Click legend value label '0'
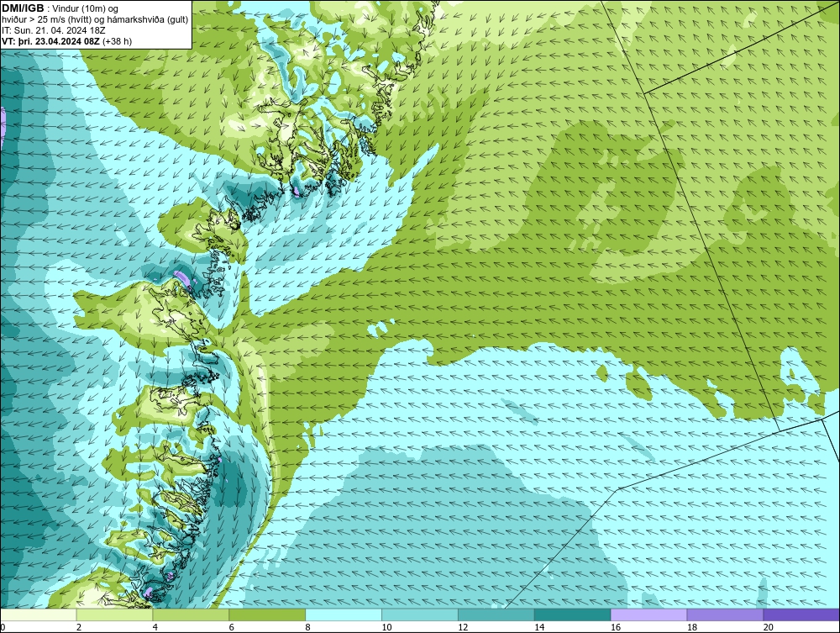Image resolution: width=840 pixels, height=633 pixels. pyautogui.click(x=3, y=627)
